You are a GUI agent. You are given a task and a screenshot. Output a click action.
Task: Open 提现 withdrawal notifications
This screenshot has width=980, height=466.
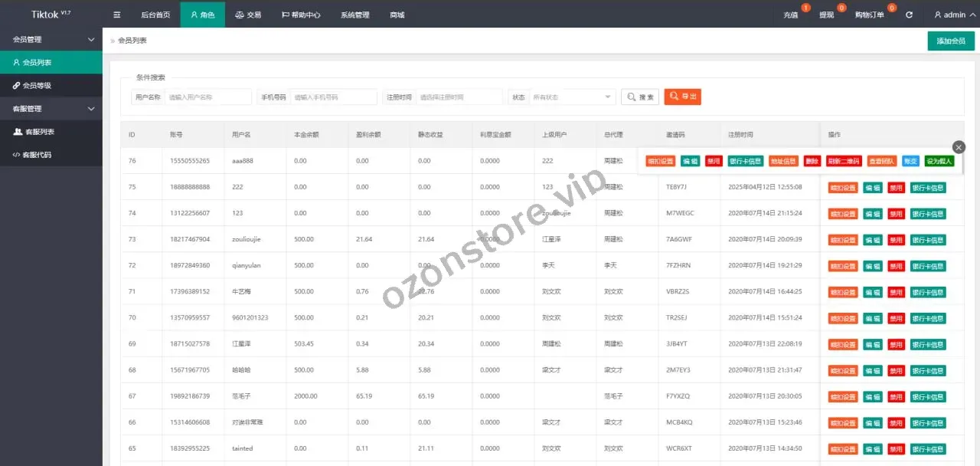pos(827,15)
